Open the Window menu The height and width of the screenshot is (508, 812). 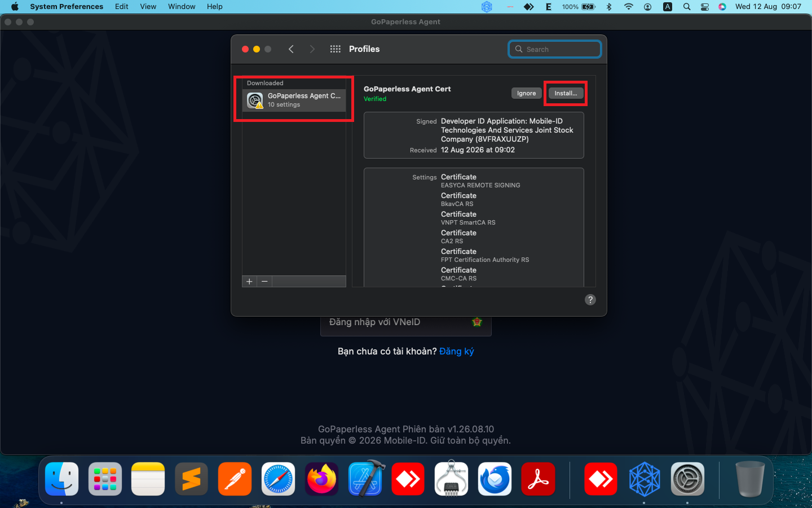[x=182, y=7]
